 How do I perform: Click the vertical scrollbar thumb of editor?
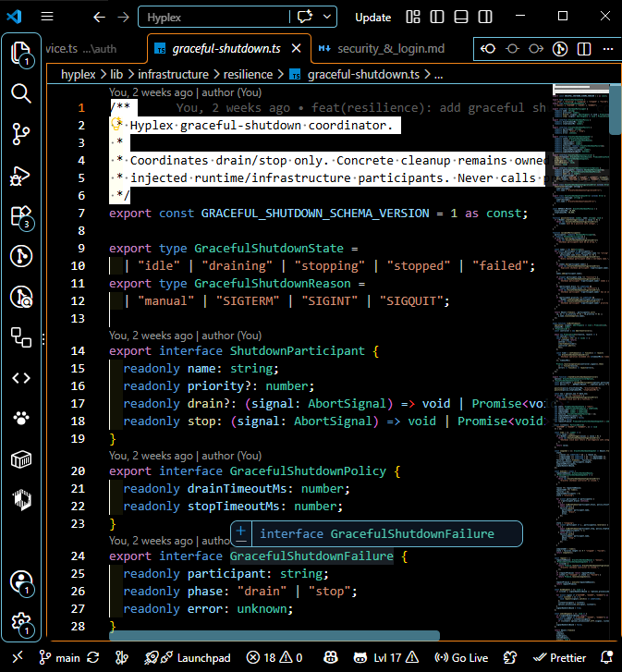point(616,110)
